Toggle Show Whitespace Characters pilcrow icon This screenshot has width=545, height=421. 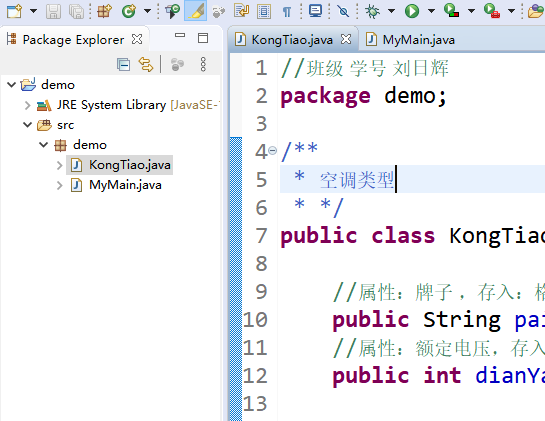287,12
